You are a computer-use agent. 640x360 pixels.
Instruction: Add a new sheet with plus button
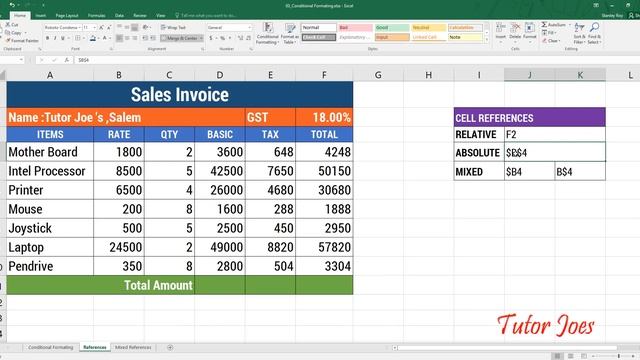170,347
